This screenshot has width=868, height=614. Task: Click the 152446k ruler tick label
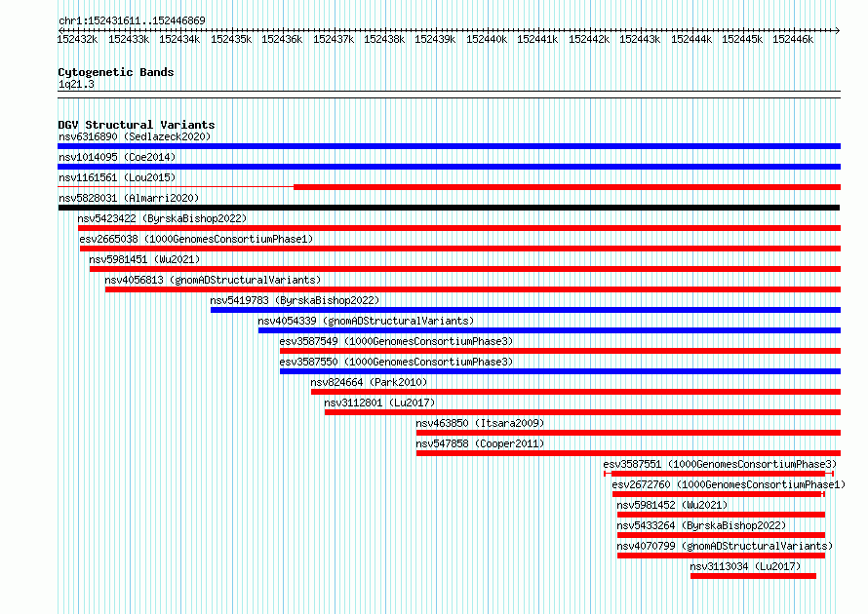tap(793, 39)
